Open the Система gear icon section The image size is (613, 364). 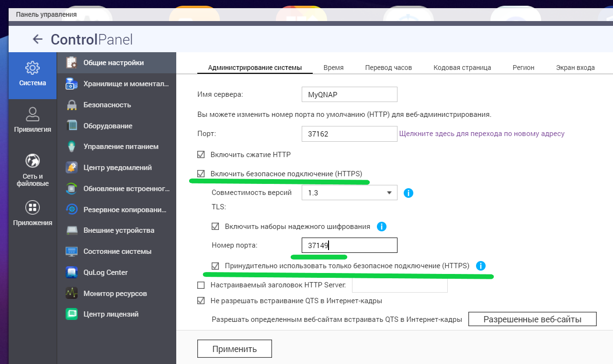[33, 68]
